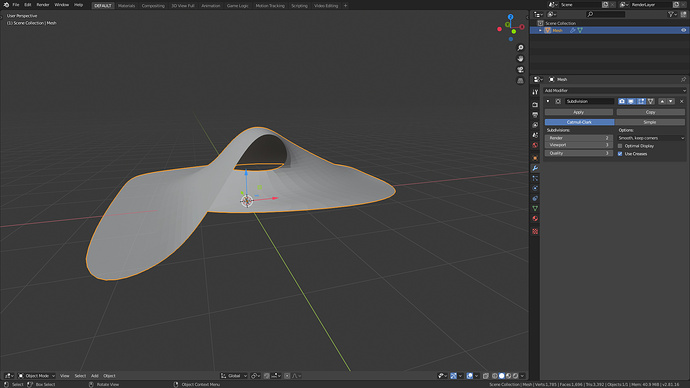Select the Catmull-Clark subdivision type
Viewport: 690px width, 388px height.
(579, 122)
